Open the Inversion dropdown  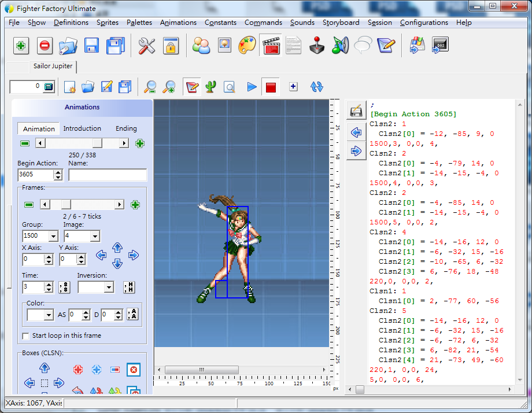109,287
